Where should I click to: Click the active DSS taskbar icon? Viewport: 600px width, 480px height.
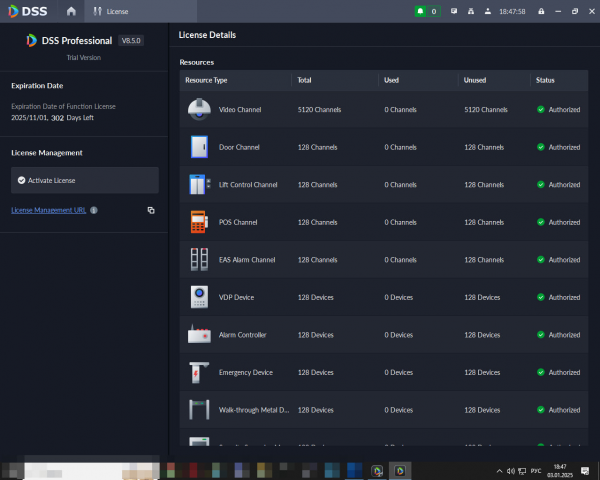400,470
